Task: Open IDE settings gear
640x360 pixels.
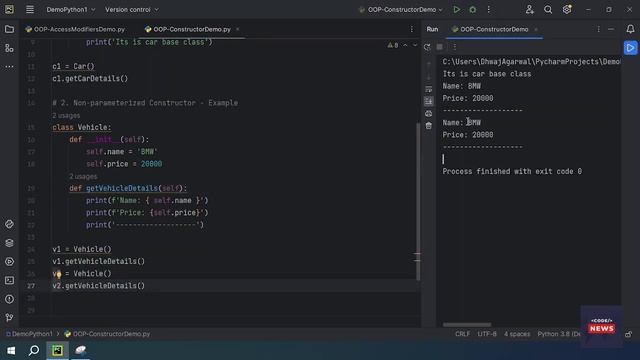Action: coord(567,9)
